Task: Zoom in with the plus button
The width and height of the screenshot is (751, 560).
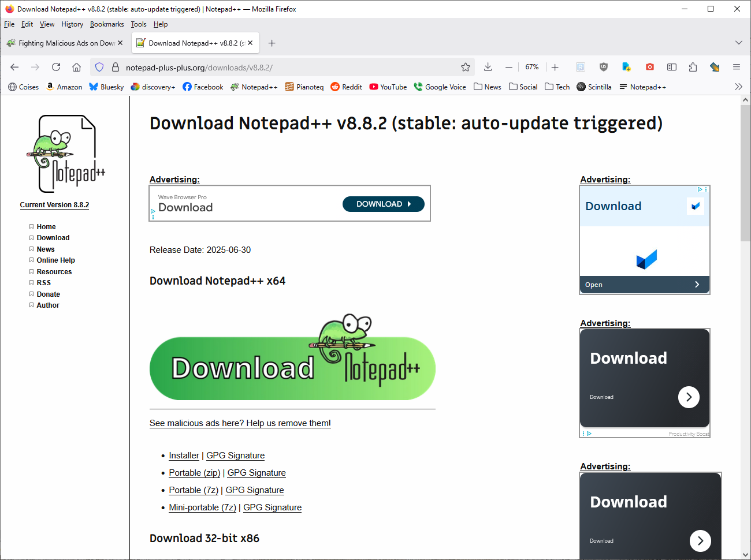Action: click(x=555, y=67)
